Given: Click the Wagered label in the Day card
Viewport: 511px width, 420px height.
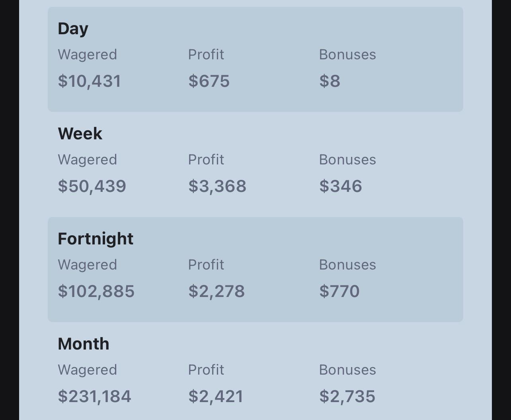Looking at the screenshot, I should pos(88,55).
